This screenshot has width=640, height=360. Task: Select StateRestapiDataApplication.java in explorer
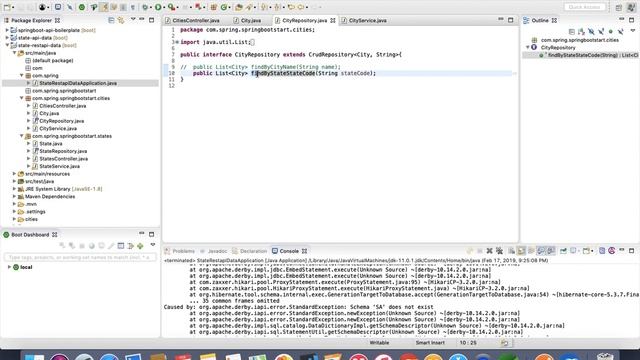pos(78,83)
